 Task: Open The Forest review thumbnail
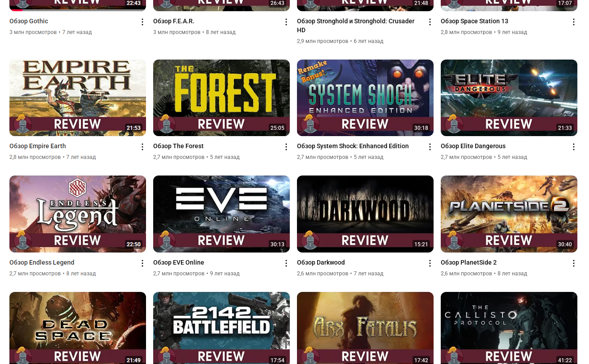pyautogui.click(x=221, y=98)
